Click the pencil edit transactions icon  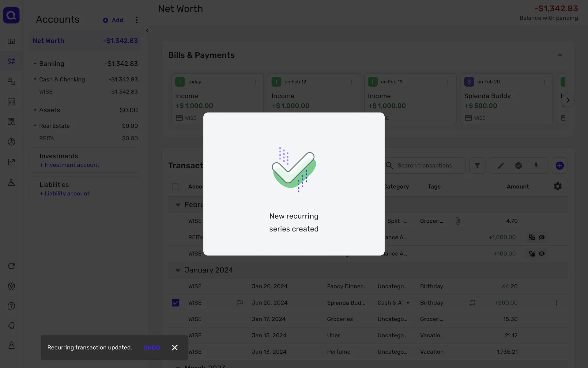pos(501,166)
